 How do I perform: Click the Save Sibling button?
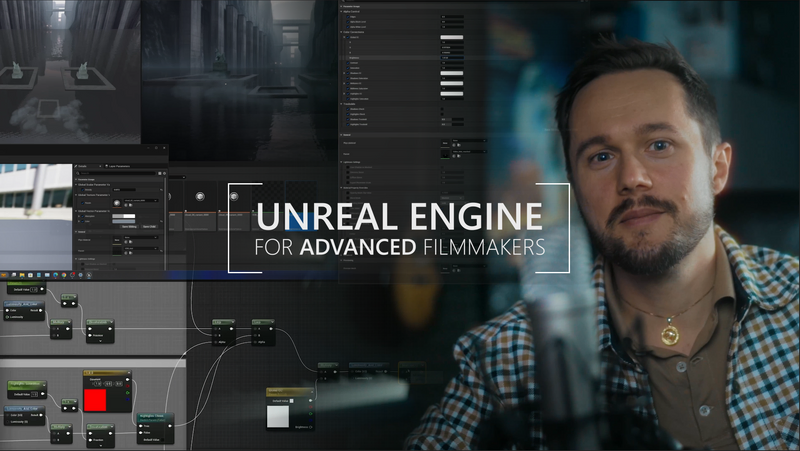(128, 227)
